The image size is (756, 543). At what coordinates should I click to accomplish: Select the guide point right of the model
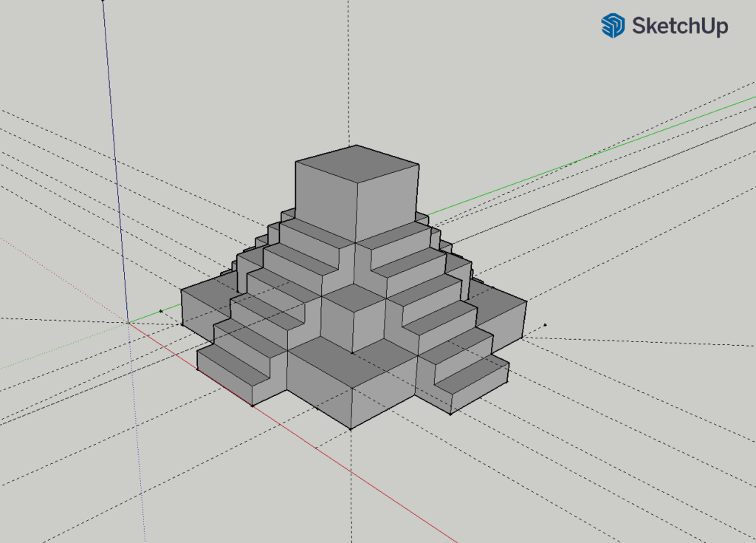[545, 324]
